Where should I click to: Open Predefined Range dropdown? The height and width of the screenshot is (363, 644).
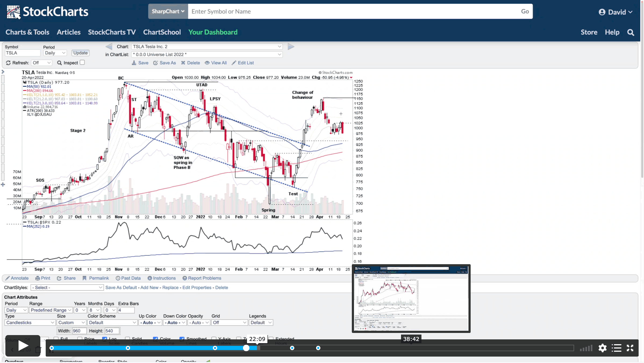pyautogui.click(x=51, y=310)
